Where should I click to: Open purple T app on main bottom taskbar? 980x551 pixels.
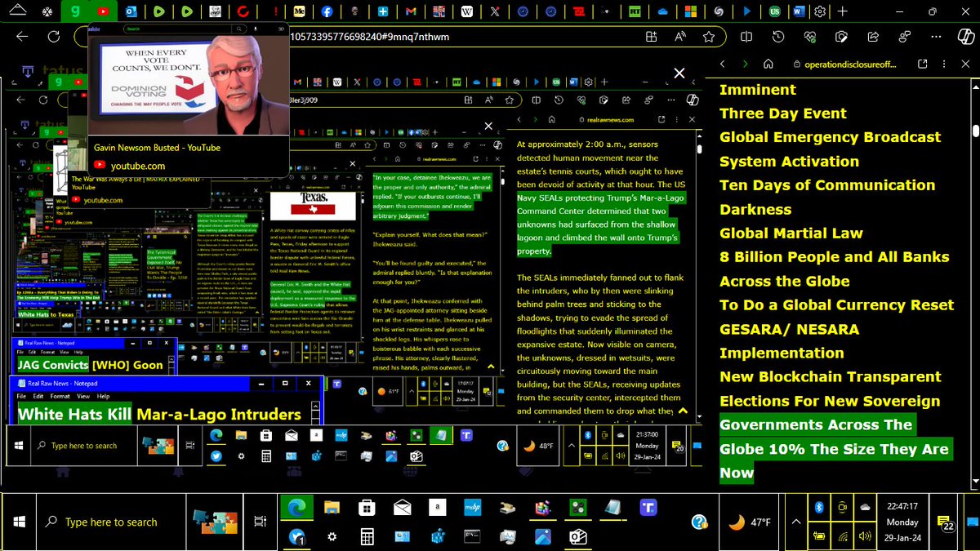(x=650, y=508)
